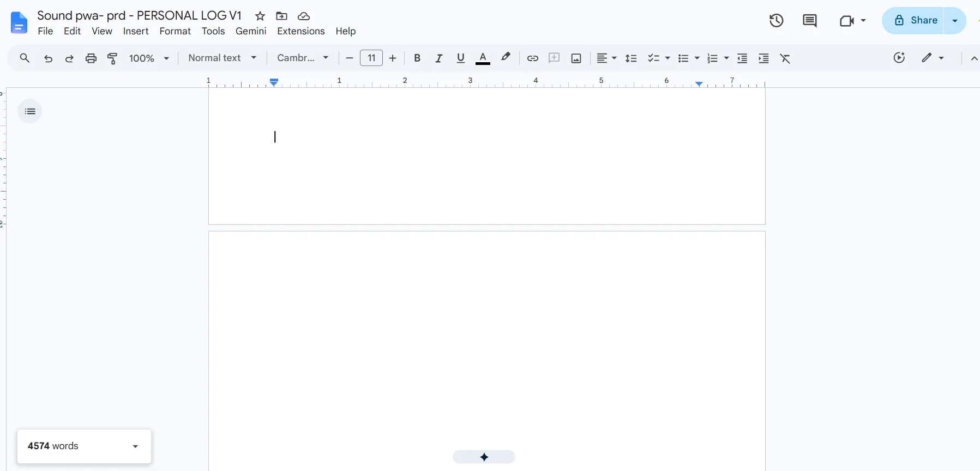Toggle the bulleted list button
Screen dimensions: 980x471
point(683,58)
